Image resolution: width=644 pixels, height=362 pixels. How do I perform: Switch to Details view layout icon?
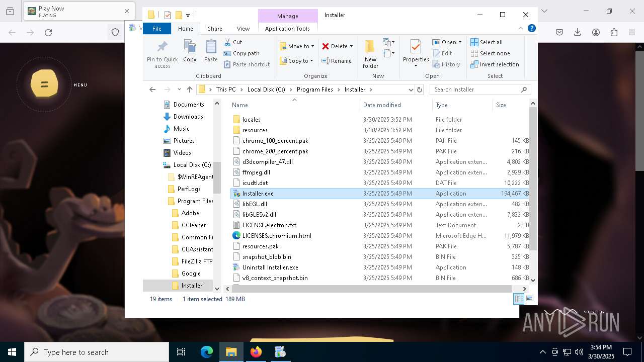pyautogui.click(x=519, y=299)
